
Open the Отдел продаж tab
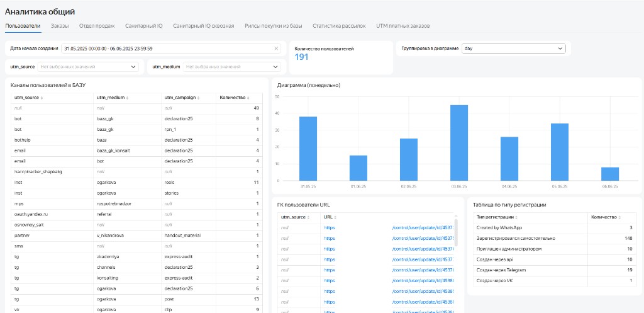pyautogui.click(x=97, y=26)
